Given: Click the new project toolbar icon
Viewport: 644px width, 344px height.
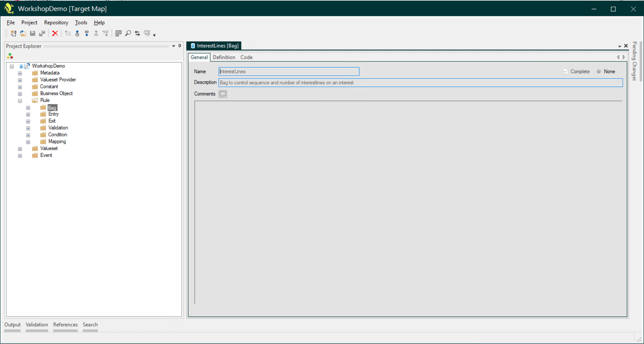Looking at the screenshot, I should click(13, 33).
